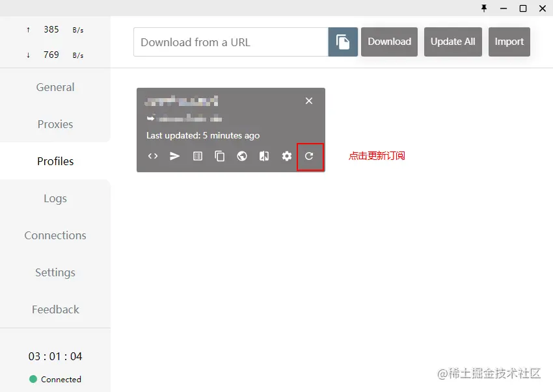Click the Update All button
This screenshot has height=392, width=553.
(x=453, y=42)
